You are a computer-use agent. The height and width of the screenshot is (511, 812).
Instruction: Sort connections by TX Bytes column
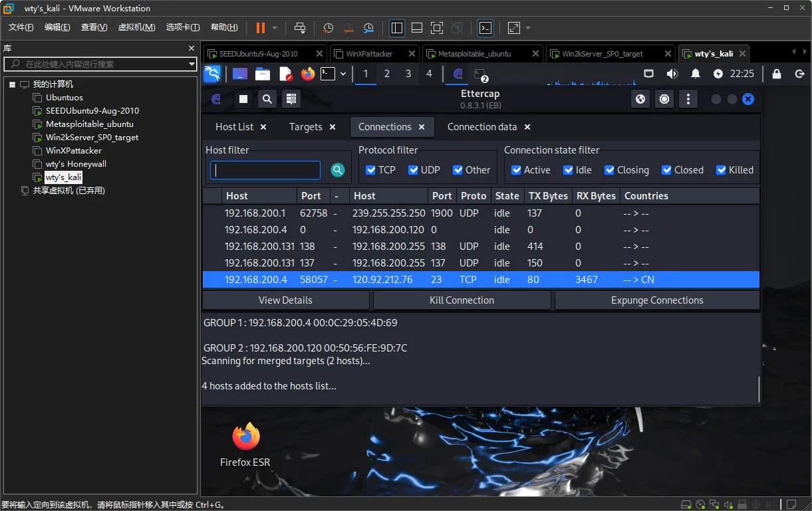pyautogui.click(x=548, y=196)
